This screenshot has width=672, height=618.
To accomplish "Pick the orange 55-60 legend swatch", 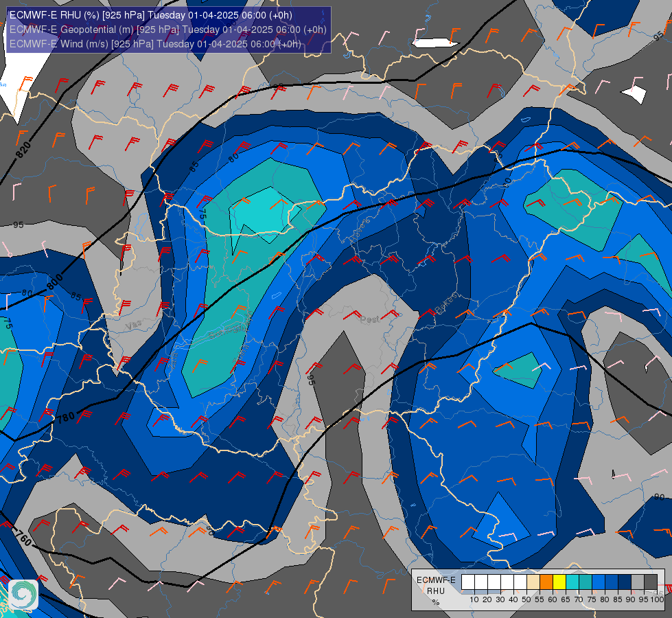I will pos(546,582).
